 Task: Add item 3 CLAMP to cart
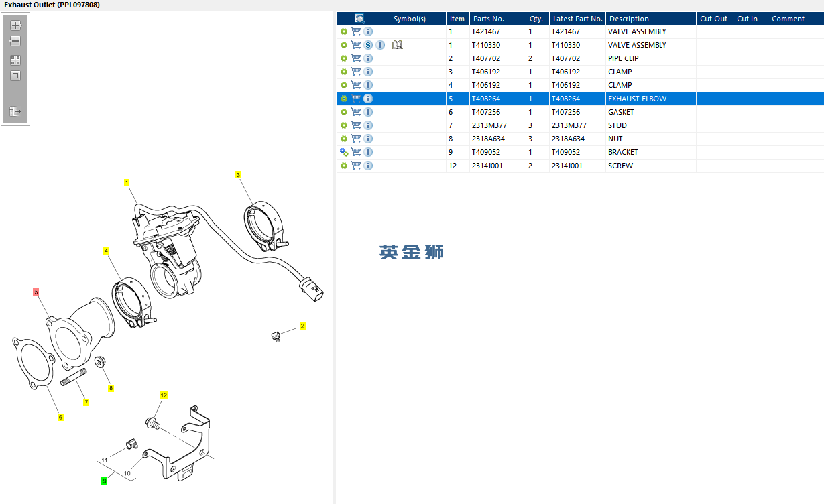coord(356,72)
